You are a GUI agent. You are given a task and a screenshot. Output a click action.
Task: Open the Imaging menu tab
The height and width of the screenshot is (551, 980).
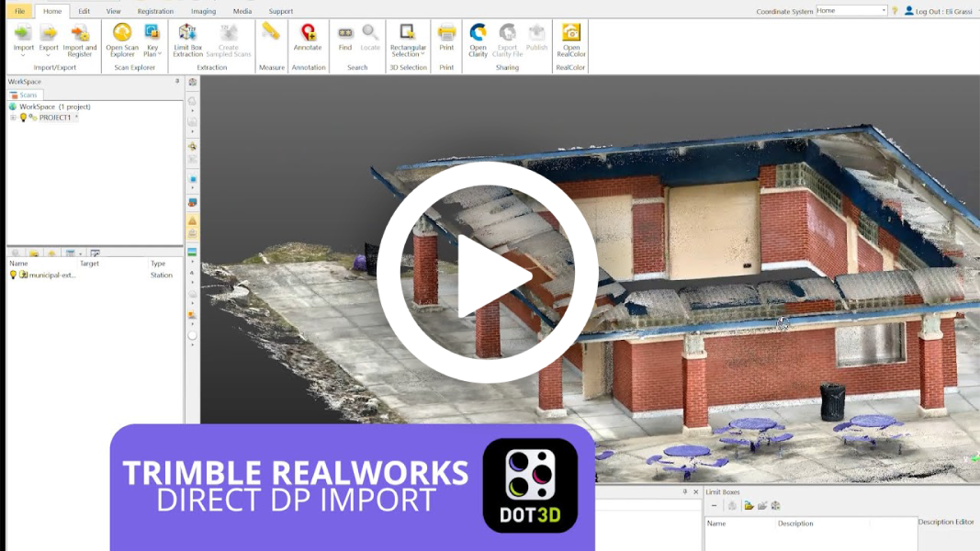201,11
